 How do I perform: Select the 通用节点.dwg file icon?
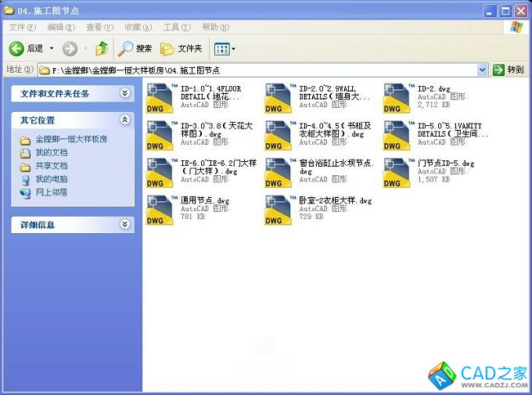tap(160, 210)
